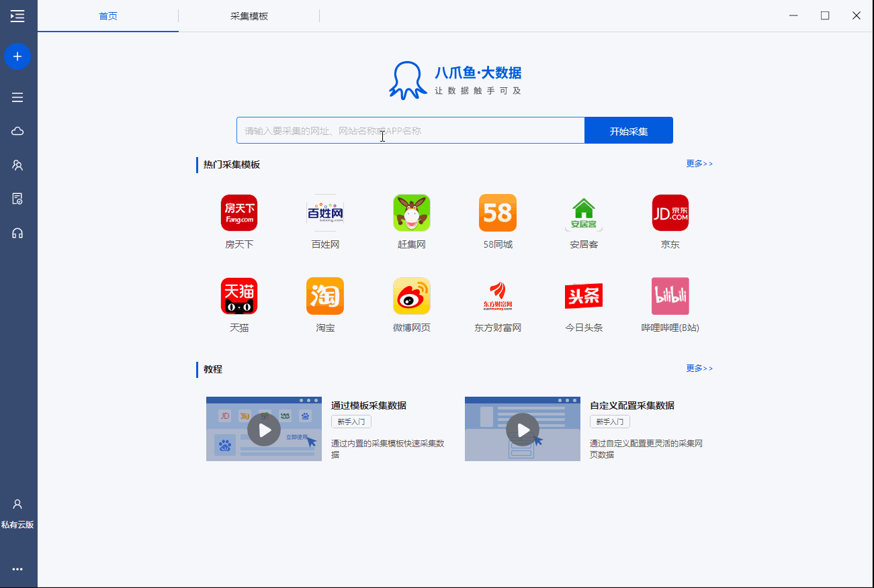Select the 微博网页 template icon
Screen dimensions: 874x588
(412, 296)
